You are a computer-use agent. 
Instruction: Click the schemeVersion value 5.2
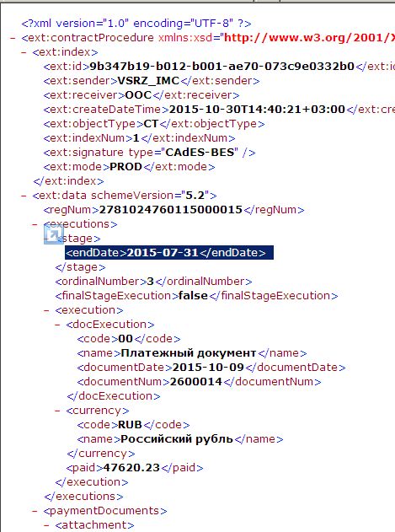(x=195, y=196)
